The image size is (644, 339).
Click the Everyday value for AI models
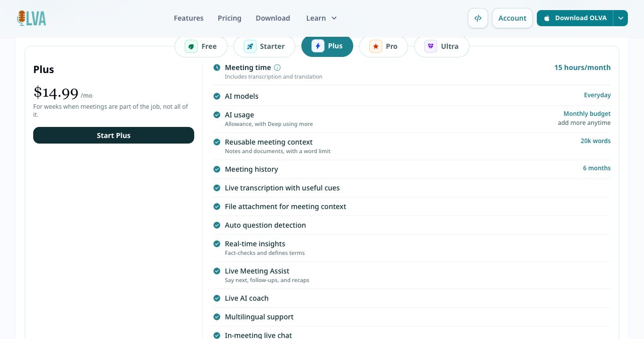(597, 95)
